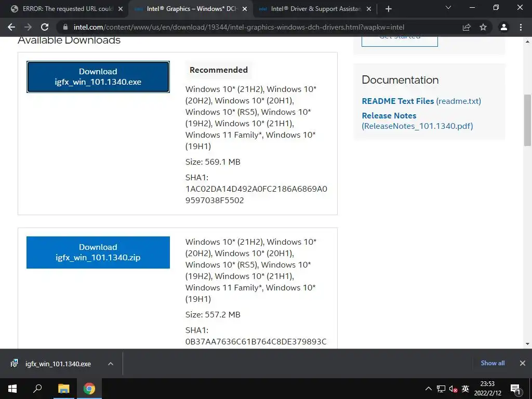Close the Intel Driver & Support Assistant tab
532x399 pixels.
(369, 9)
